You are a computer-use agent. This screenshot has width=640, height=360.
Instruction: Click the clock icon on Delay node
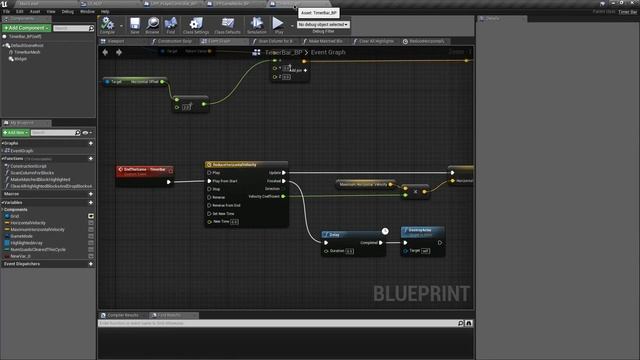[385, 231]
